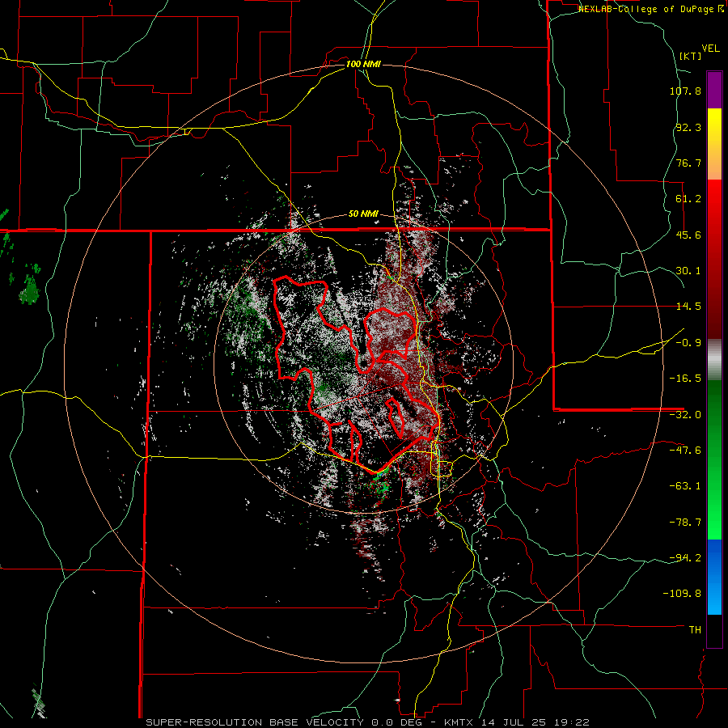Click the -78.7 legend value
The width and height of the screenshot is (728, 728).
coord(685,523)
